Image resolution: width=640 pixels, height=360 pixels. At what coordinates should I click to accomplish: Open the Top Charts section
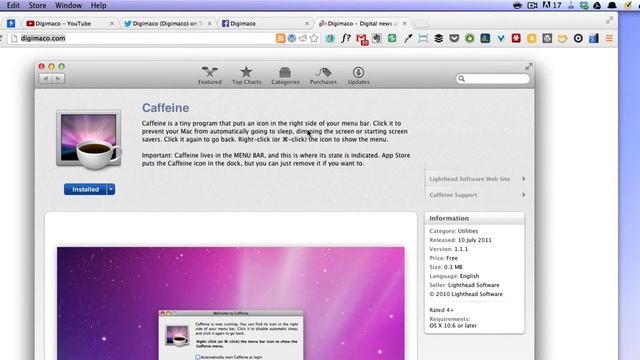(246, 76)
